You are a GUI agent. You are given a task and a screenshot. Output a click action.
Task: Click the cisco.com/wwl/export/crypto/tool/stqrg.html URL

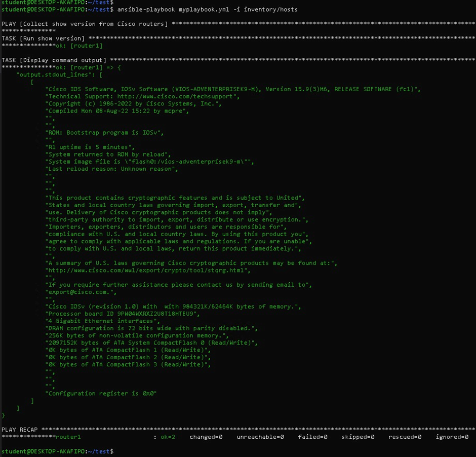pyautogui.click(x=148, y=271)
